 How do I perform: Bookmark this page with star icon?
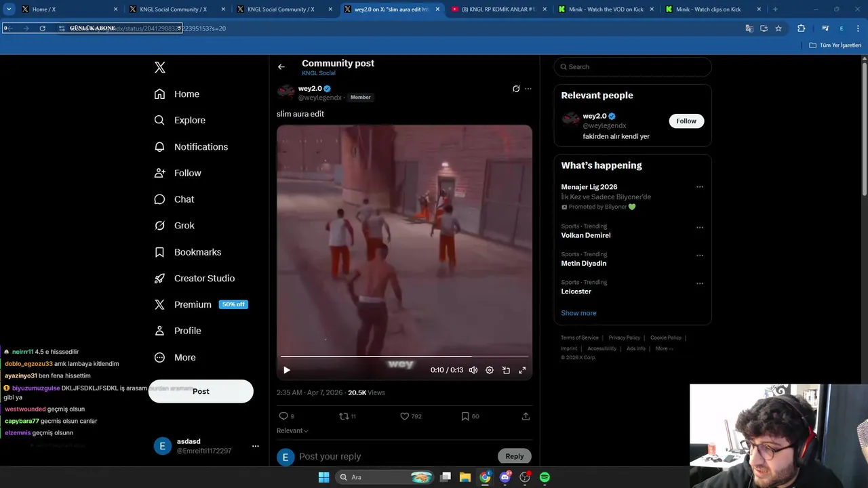click(778, 28)
